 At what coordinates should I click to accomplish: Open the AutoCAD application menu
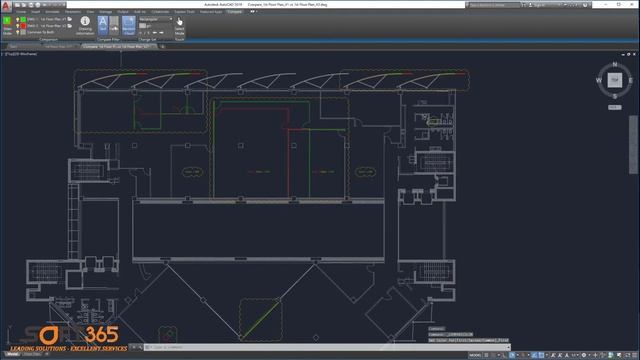click(6, 6)
